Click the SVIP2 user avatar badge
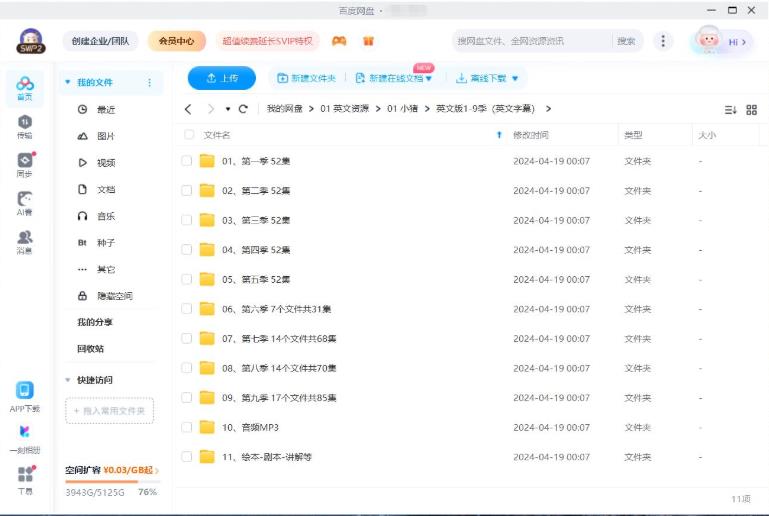 click(x=31, y=41)
